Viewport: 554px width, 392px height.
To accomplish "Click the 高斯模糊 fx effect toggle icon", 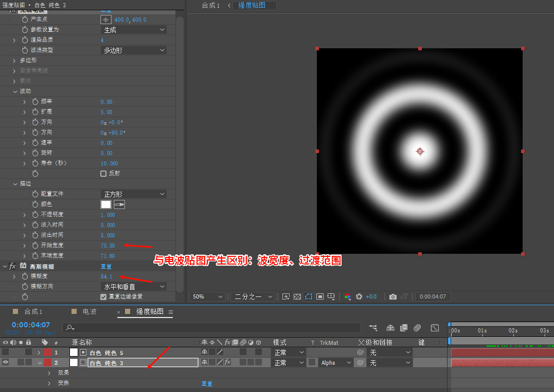I will pos(12,266).
